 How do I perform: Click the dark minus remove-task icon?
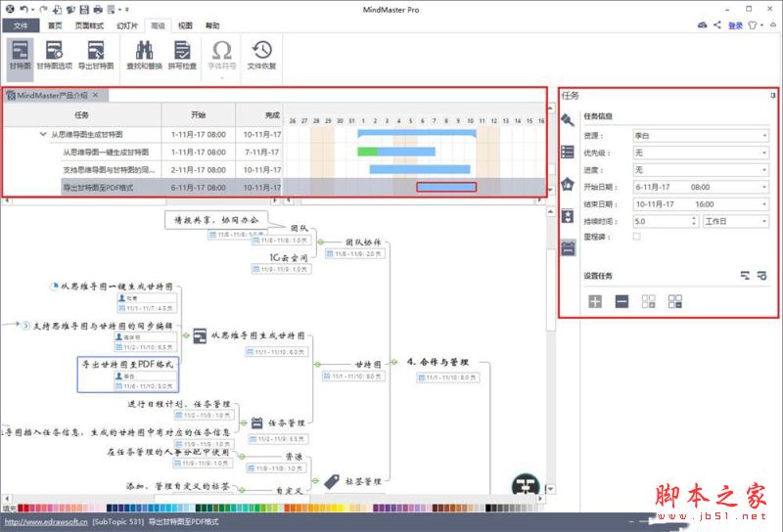pos(622,301)
